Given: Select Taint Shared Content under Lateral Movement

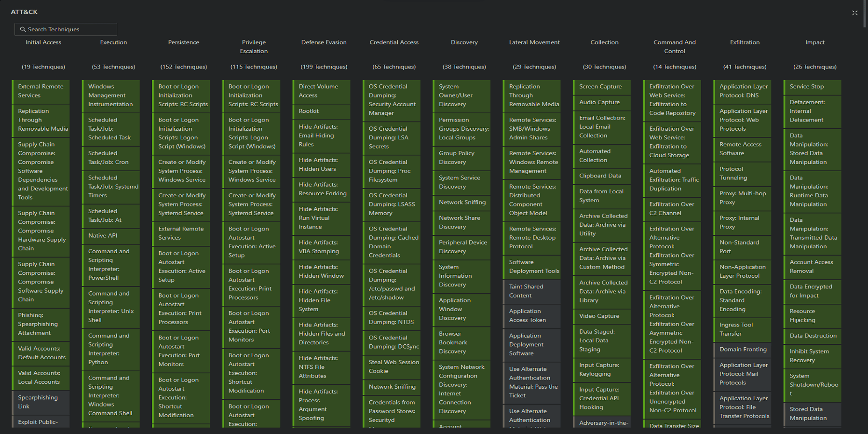Looking at the screenshot, I should [531, 292].
